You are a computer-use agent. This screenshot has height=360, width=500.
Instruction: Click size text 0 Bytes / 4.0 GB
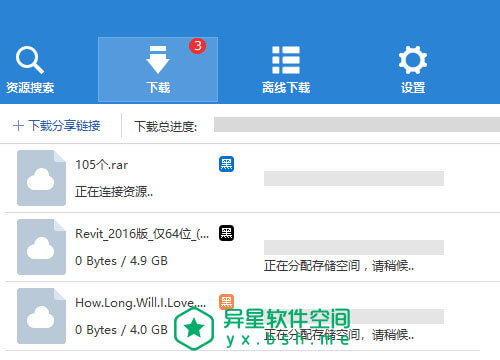pyautogui.click(x=121, y=330)
